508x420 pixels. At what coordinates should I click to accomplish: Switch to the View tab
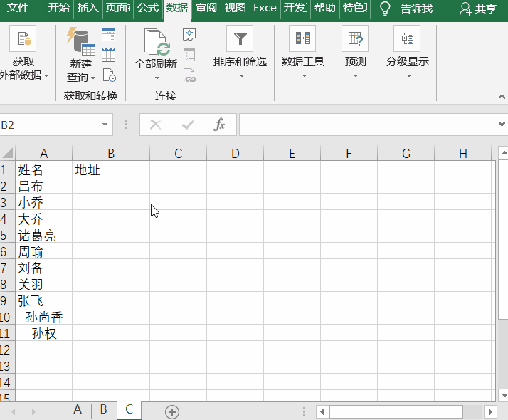coord(236,7)
